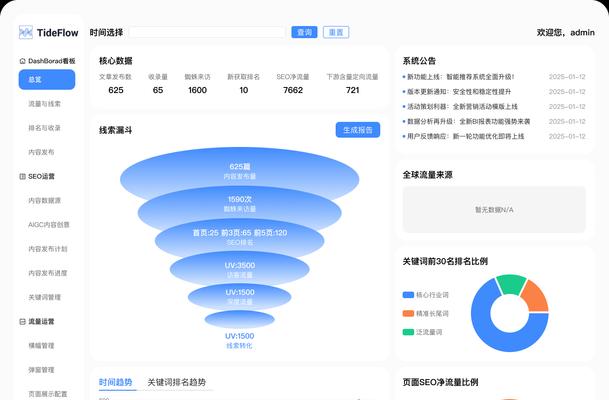The height and width of the screenshot is (400, 609).
Task: Collapse the DashBorad看板 sidebar group
Action: pyautogui.click(x=47, y=61)
